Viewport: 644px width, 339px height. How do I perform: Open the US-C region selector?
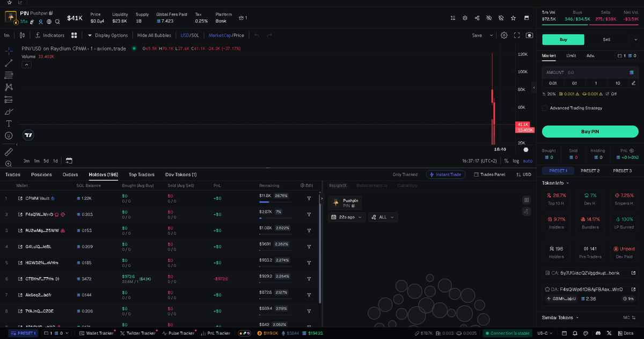point(546,333)
